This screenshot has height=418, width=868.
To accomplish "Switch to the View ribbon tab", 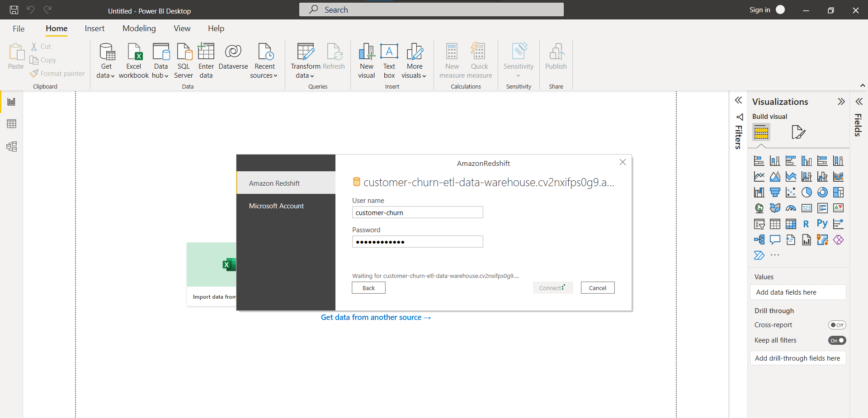I will [x=182, y=28].
